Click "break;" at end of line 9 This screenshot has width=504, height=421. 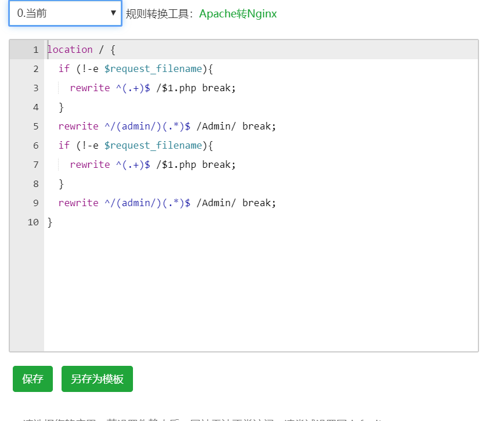(259, 203)
